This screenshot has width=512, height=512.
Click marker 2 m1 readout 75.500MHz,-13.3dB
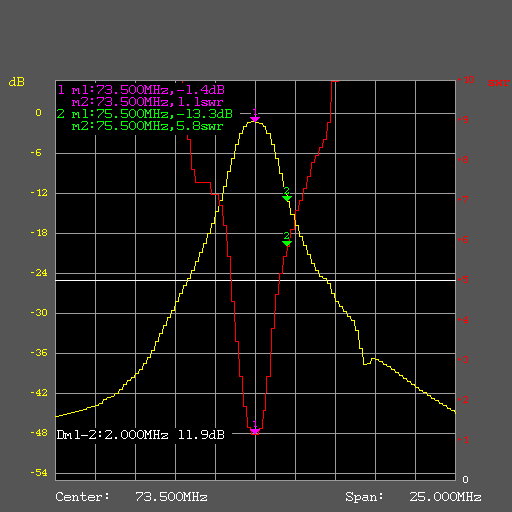[x=152, y=114]
